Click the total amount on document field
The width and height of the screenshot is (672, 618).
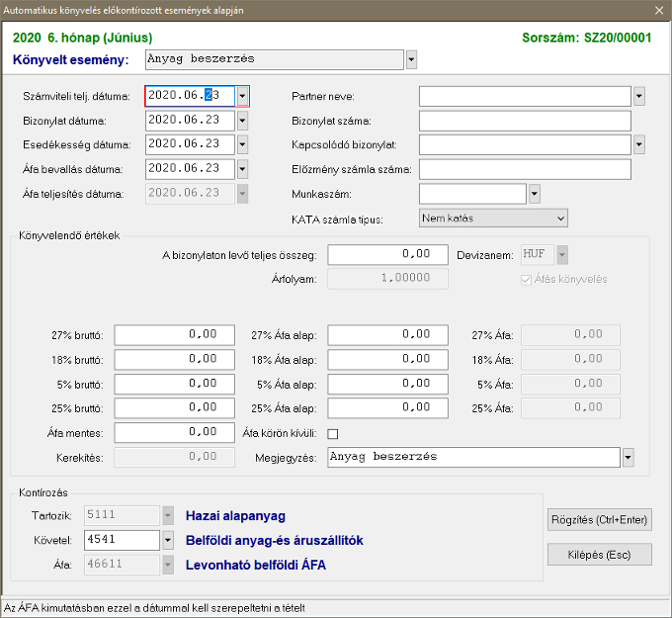point(387,254)
